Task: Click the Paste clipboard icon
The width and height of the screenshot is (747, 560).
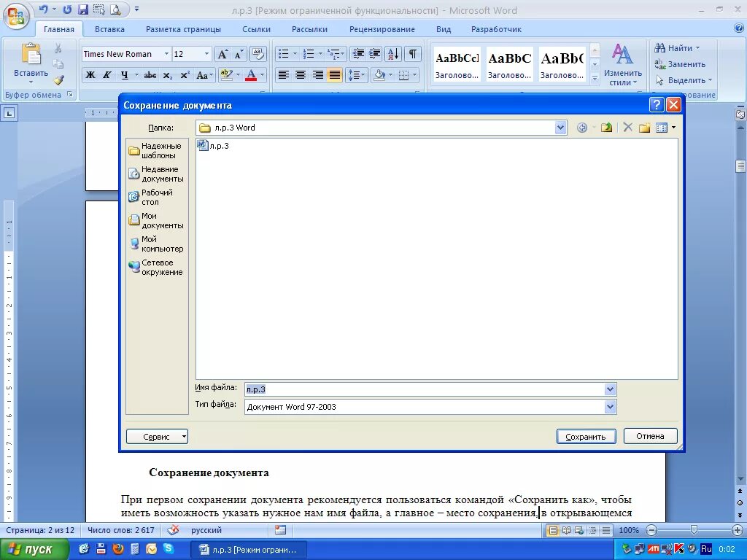Action: pos(31,54)
